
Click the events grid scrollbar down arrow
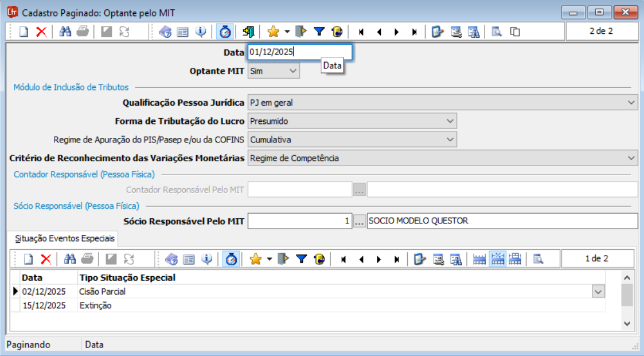click(627, 324)
